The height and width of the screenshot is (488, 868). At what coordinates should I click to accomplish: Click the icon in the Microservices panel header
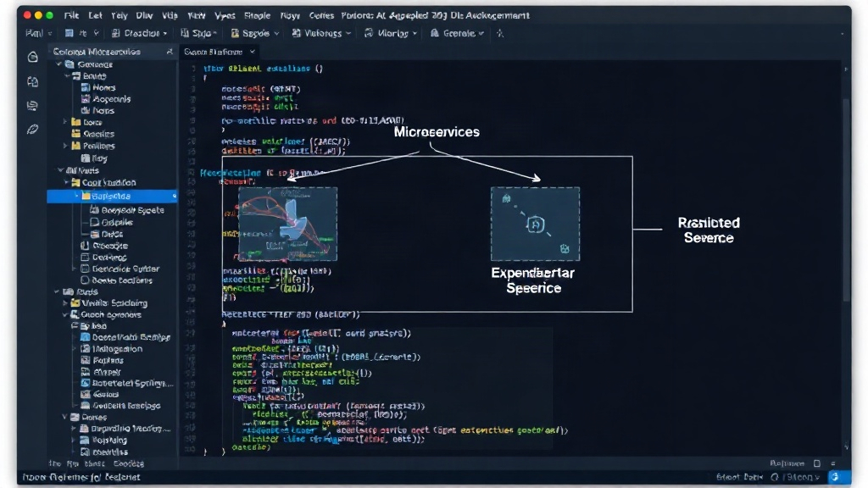click(x=170, y=52)
